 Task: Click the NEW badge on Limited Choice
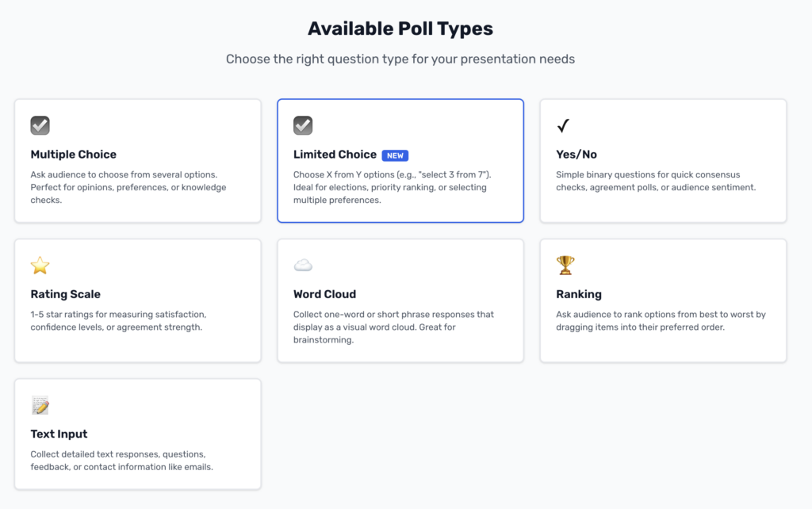tap(395, 155)
